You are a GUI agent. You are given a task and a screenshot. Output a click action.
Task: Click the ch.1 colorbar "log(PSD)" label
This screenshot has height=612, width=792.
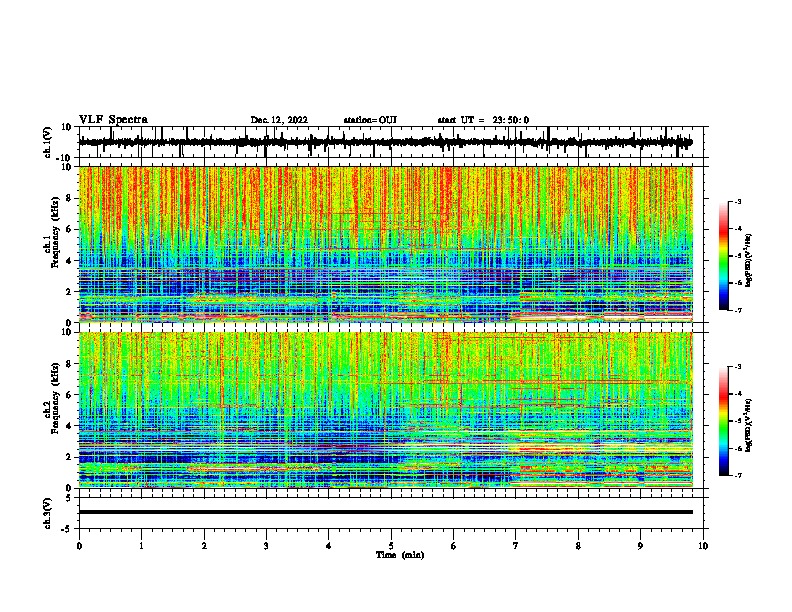(749, 261)
